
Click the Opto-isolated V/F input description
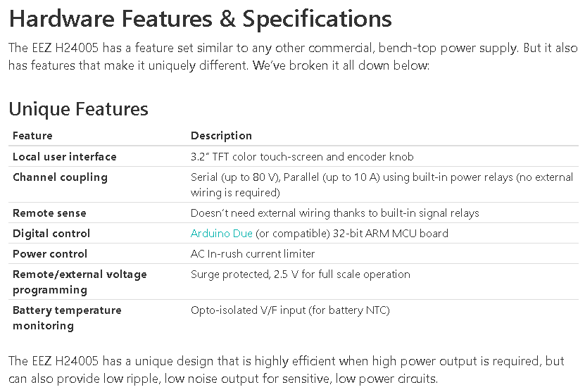290,310
